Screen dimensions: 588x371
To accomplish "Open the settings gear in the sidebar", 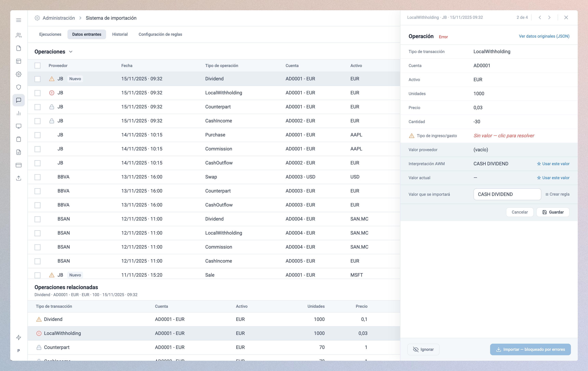I will pos(19,74).
